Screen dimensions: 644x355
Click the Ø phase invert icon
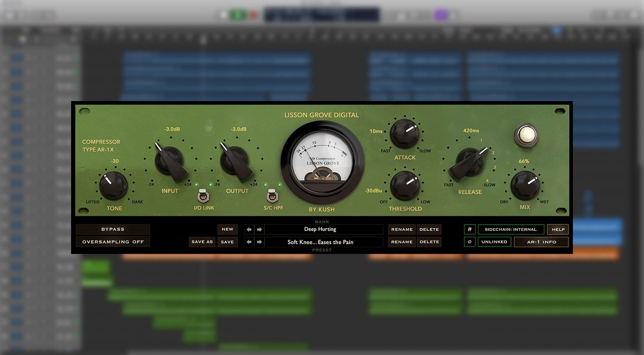click(470, 242)
